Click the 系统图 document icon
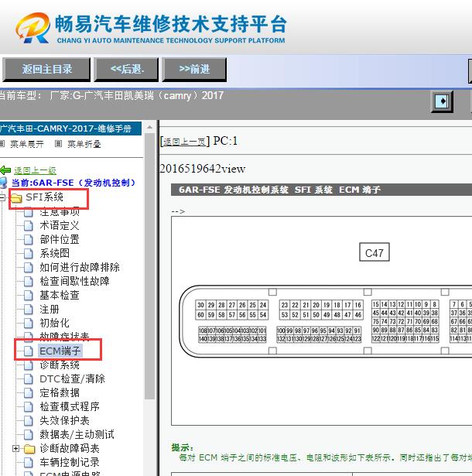The width and height of the screenshot is (472, 476). [x=29, y=254]
